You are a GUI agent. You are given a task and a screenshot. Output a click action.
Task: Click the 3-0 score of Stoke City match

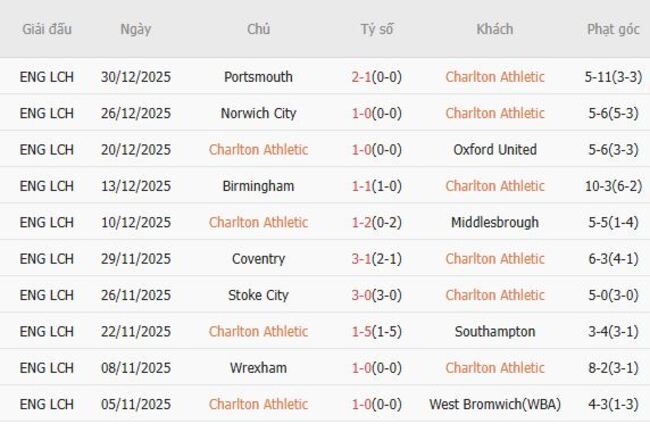coord(363,295)
